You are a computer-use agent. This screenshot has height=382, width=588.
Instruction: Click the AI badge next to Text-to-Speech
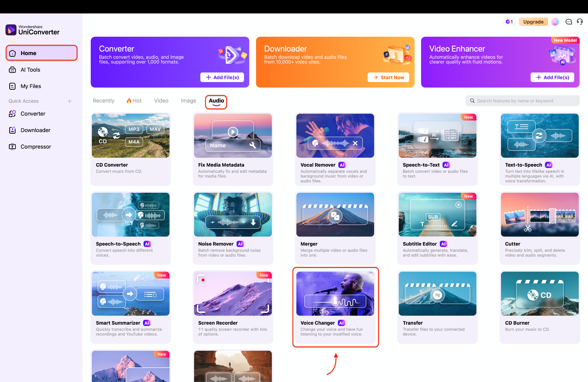(x=548, y=165)
